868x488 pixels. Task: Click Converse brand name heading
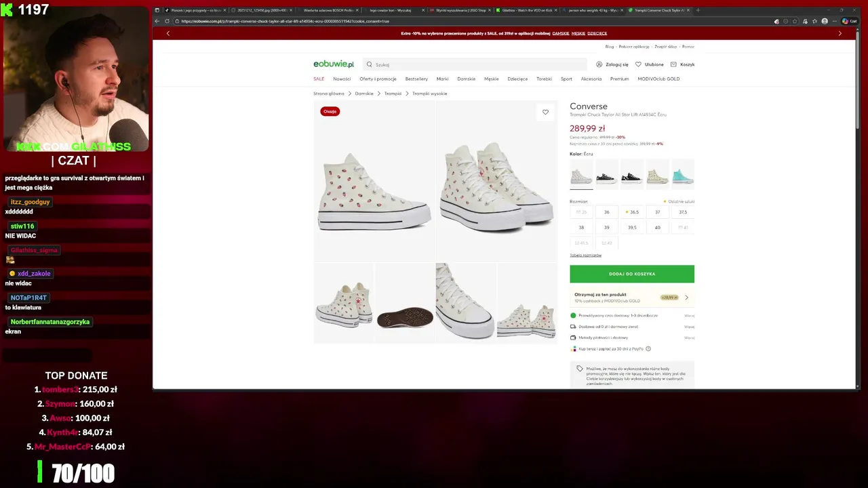(x=589, y=106)
